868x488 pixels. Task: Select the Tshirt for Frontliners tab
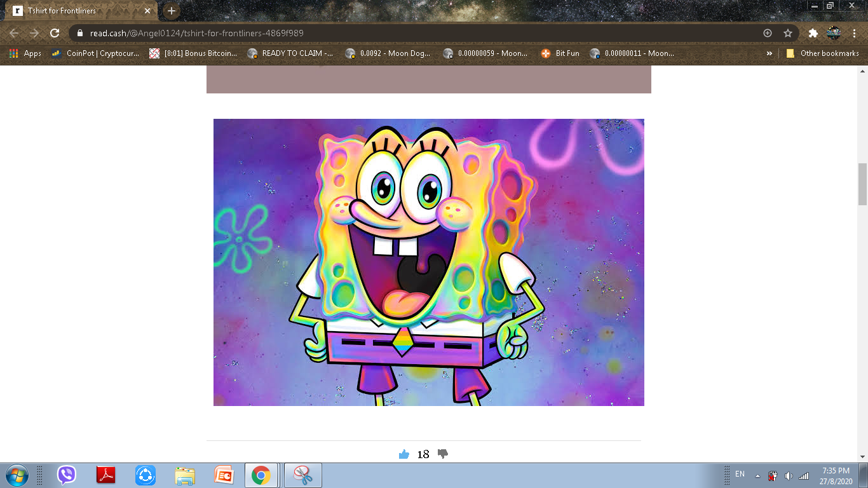(83, 11)
